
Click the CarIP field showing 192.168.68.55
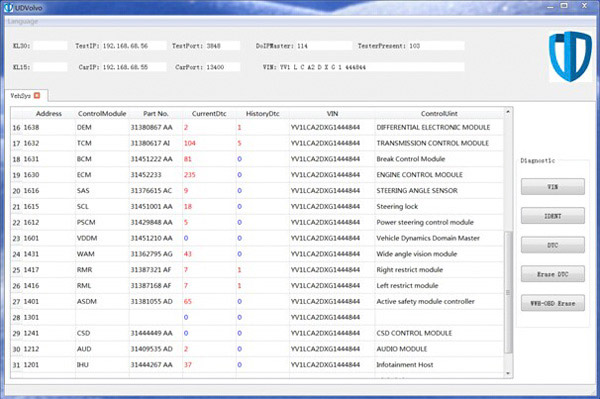(134, 67)
